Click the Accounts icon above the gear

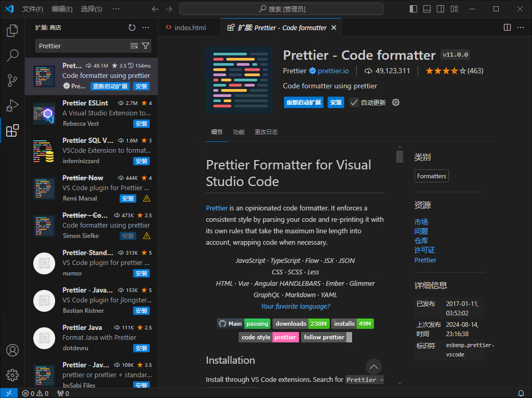pos(12,351)
